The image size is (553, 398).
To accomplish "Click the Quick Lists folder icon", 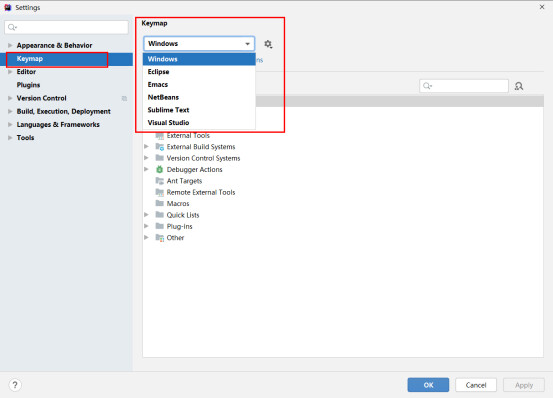I will 160,215.
